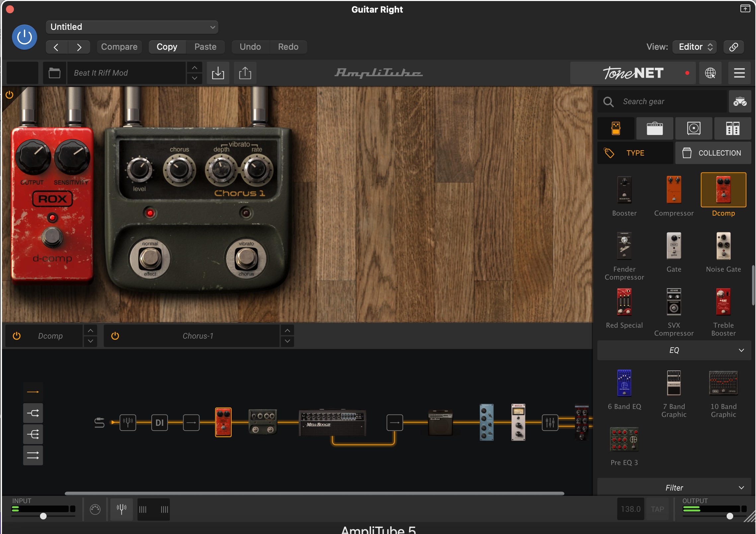This screenshot has height=534, width=756.
Task: Select the Treble Booster pedal
Action: click(x=723, y=302)
